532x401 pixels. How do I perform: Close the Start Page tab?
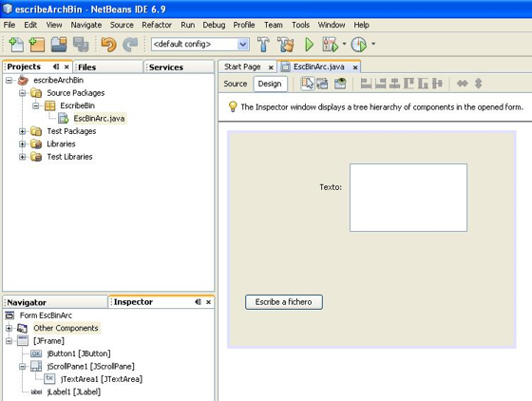[271, 67]
